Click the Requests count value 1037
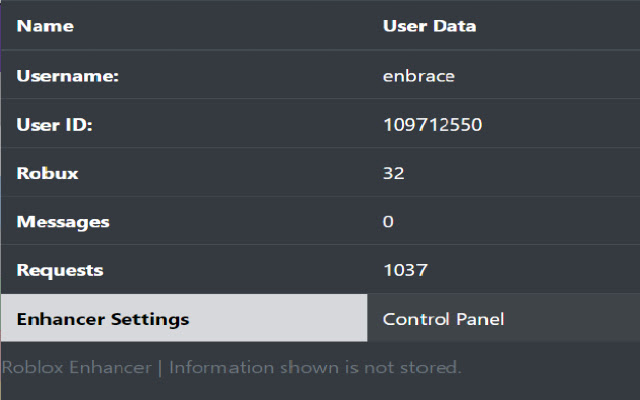 click(x=405, y=270)
